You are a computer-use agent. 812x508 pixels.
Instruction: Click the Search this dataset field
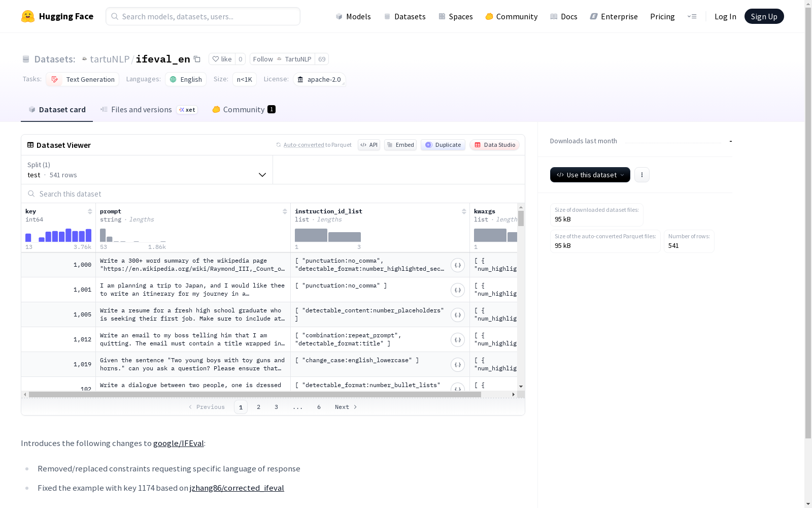pos(273,194)
